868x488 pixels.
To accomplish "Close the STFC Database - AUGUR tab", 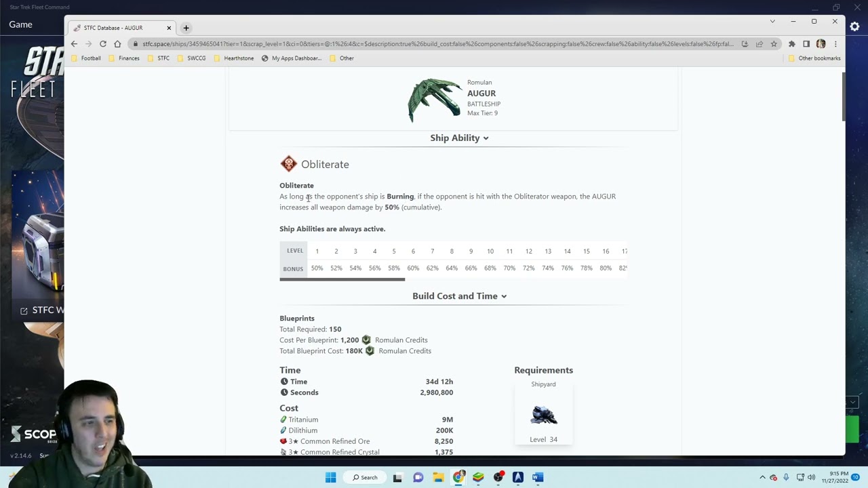I will coord(169,28).
